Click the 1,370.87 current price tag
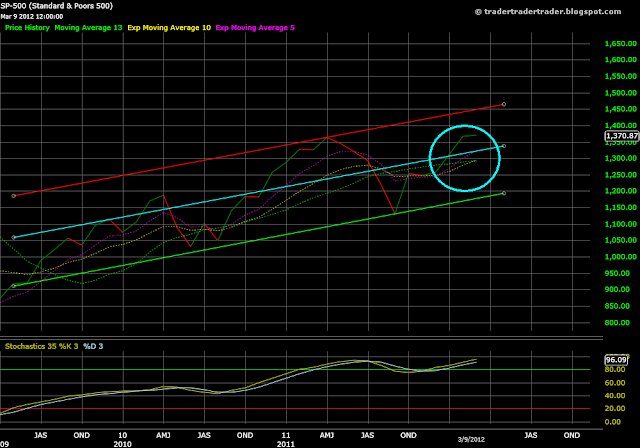 point(622,136)
